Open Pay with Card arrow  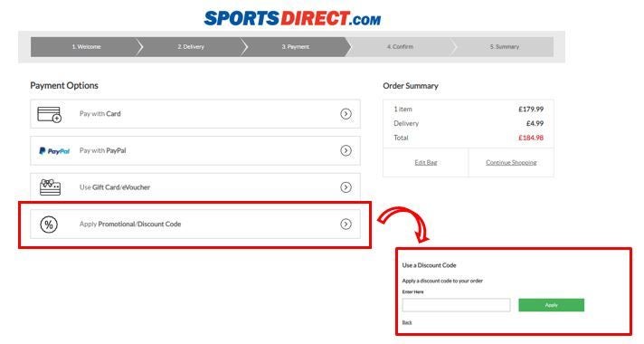click(x=346, y=114)
